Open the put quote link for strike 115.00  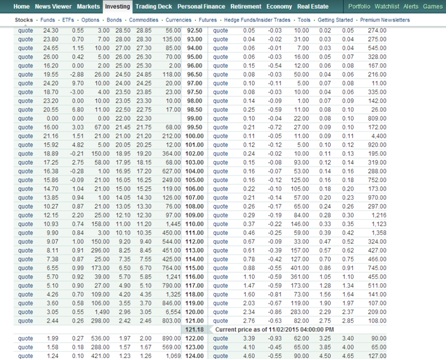(220, 268)
